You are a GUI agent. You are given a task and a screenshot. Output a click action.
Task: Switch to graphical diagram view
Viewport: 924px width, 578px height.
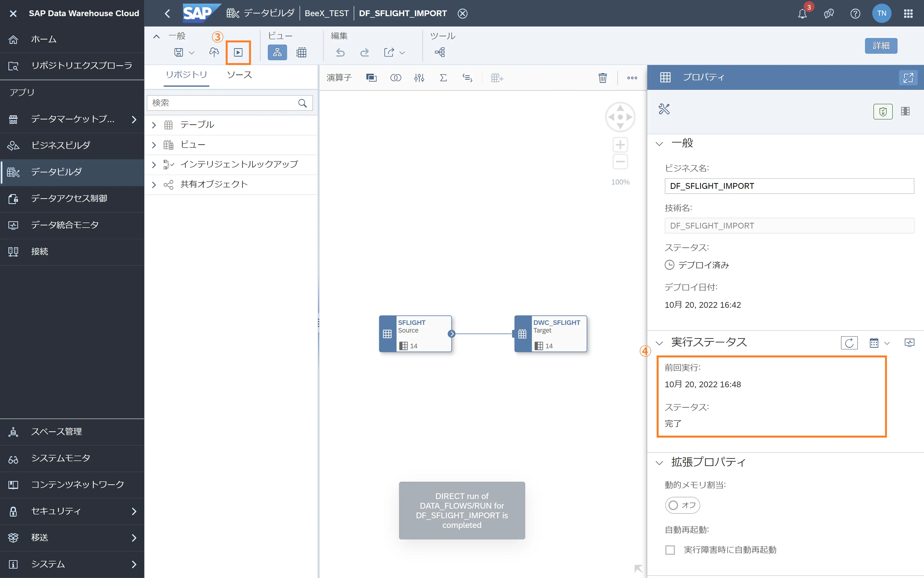(277, 52)
